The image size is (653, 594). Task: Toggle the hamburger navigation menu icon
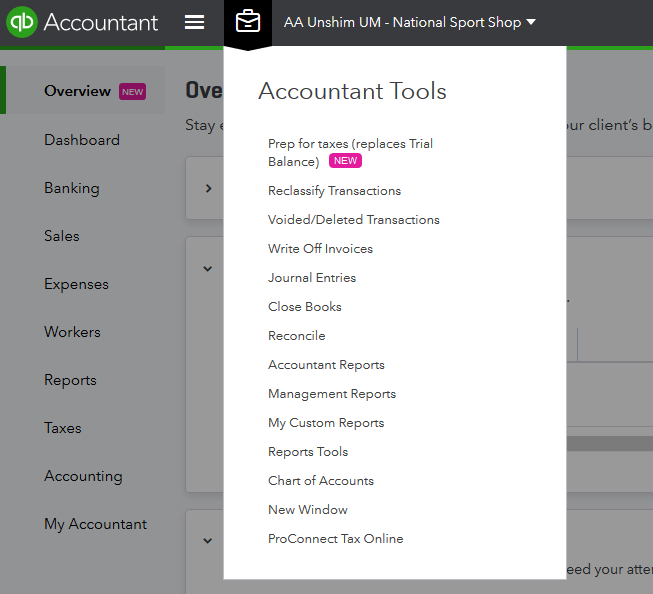coord(194,22)
